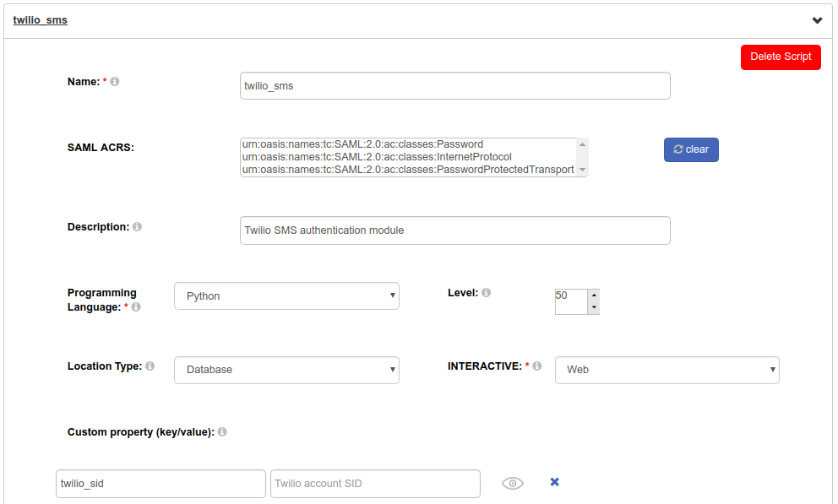Click the info icon beside the Level field

coord(486,292)
